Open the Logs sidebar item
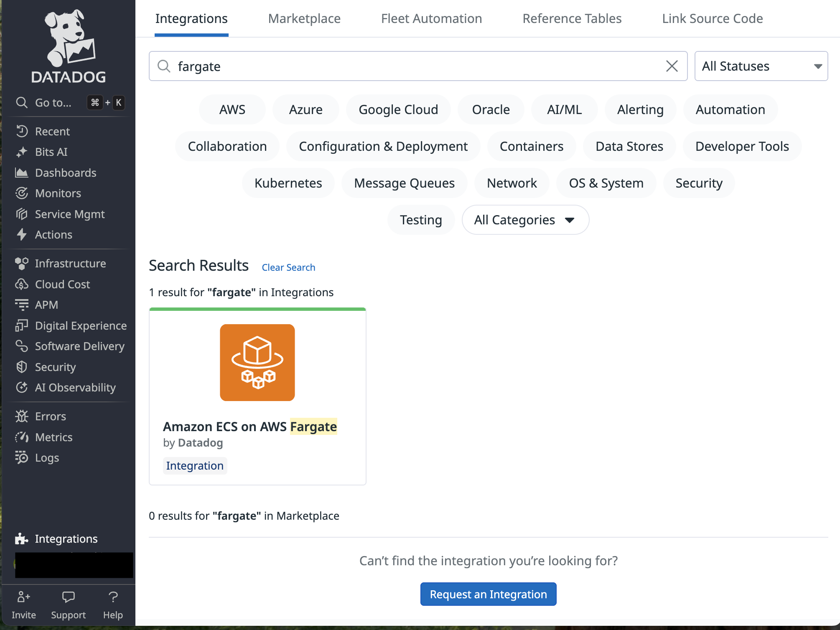The width and height of the screenshot is (840, 630). coord(46,458)
